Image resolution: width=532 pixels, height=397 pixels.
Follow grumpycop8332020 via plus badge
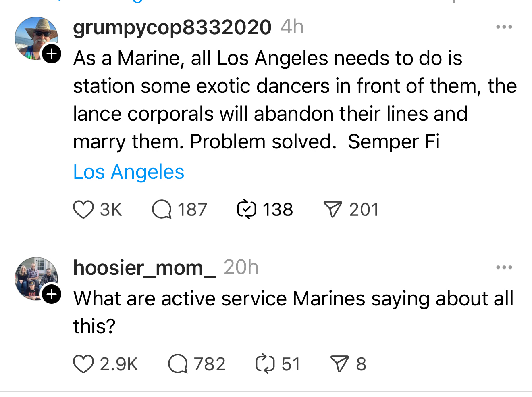52,54
